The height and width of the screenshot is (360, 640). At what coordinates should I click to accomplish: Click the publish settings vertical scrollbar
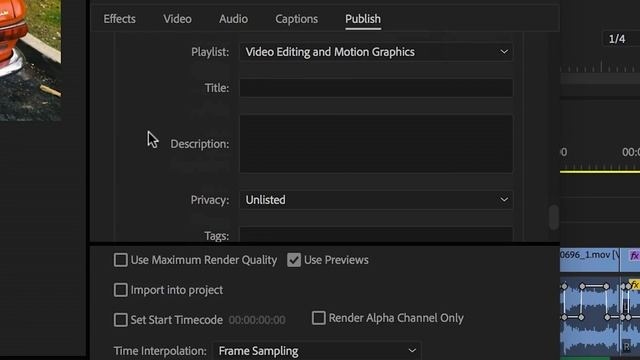pyautogui.click(x=553, y=217)
